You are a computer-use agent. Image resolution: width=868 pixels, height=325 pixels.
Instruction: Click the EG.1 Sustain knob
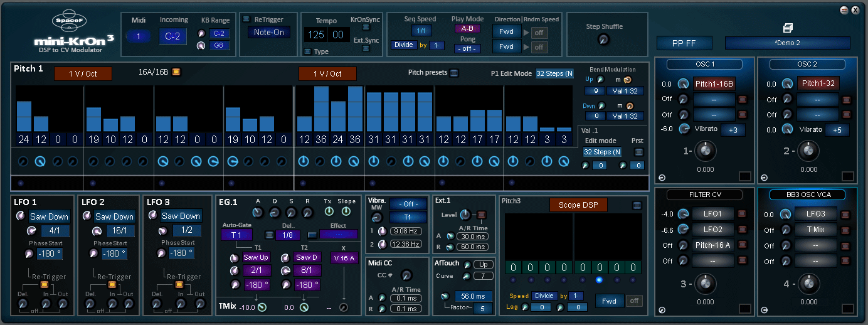click(x=291, y=212)
